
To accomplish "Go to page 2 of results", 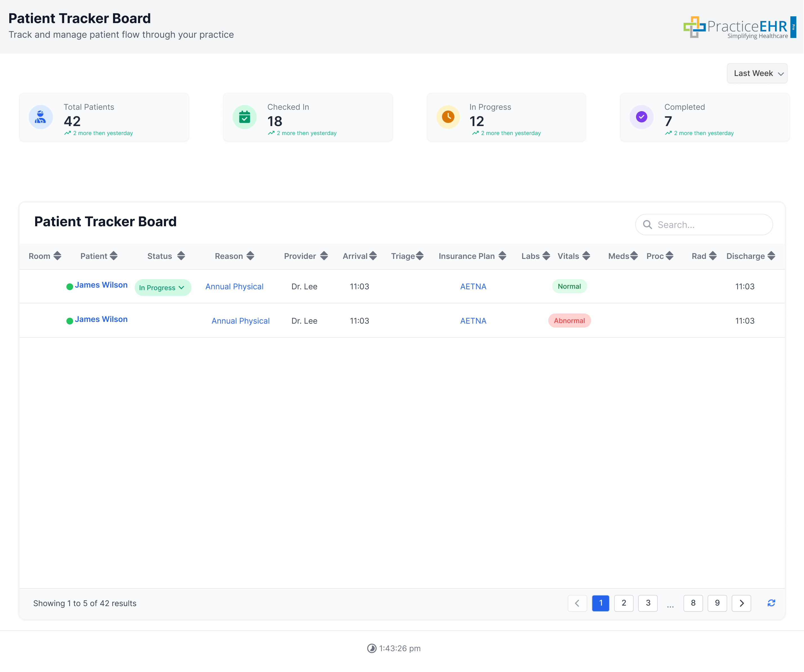I will [624, 603].
